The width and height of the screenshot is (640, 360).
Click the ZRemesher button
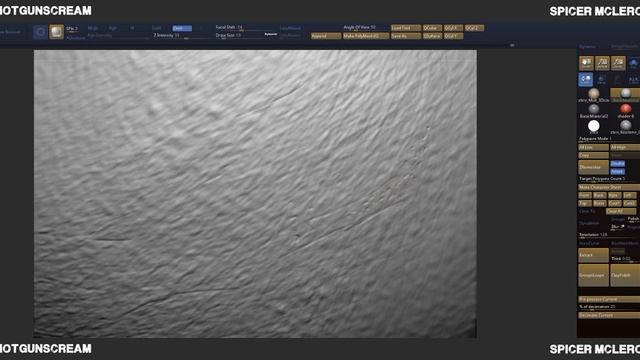point(593,167)
